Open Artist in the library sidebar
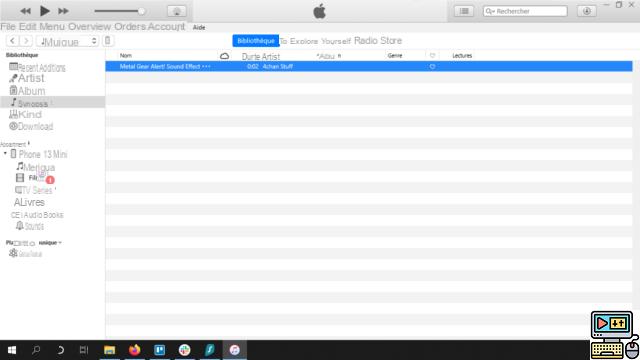This screenshot has width=640, height=360. tap(27, 78)
